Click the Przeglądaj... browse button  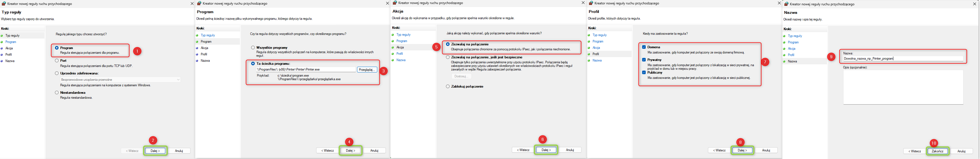point(367,69)
